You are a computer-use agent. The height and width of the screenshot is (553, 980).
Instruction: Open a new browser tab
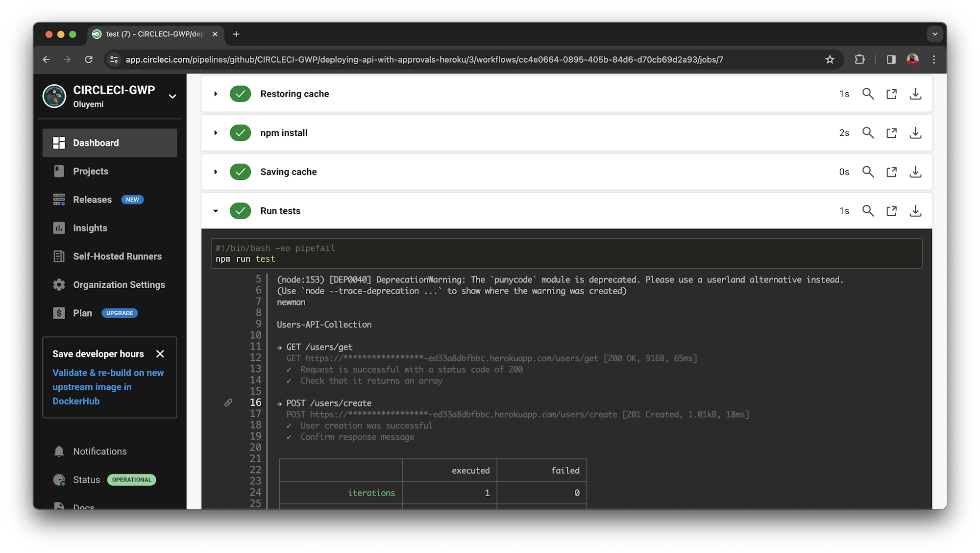pyautogui.click(x=236, y=34)
